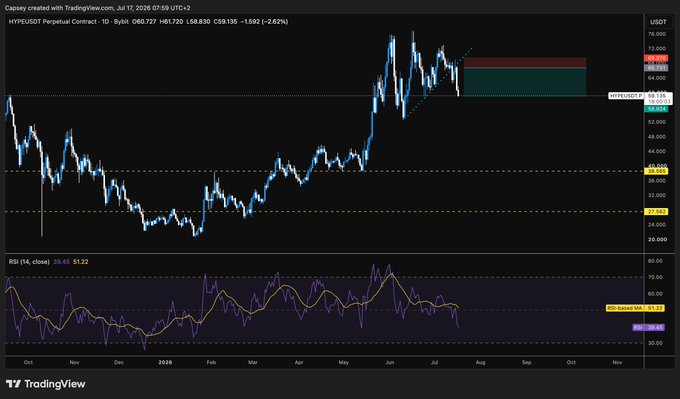The image size is (680, 399).
Task: Click the TradingView logo
Action: click(46, 384)
